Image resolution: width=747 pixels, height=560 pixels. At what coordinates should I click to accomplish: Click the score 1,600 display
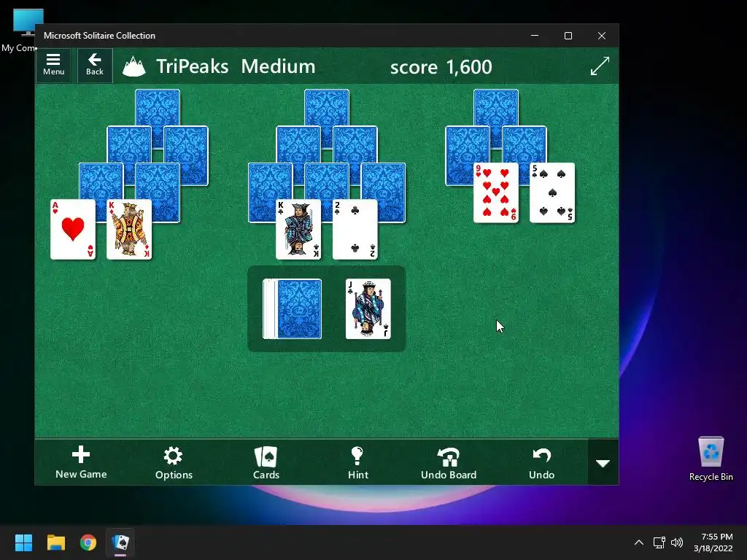pyautogui.click(x=441, y=67)
